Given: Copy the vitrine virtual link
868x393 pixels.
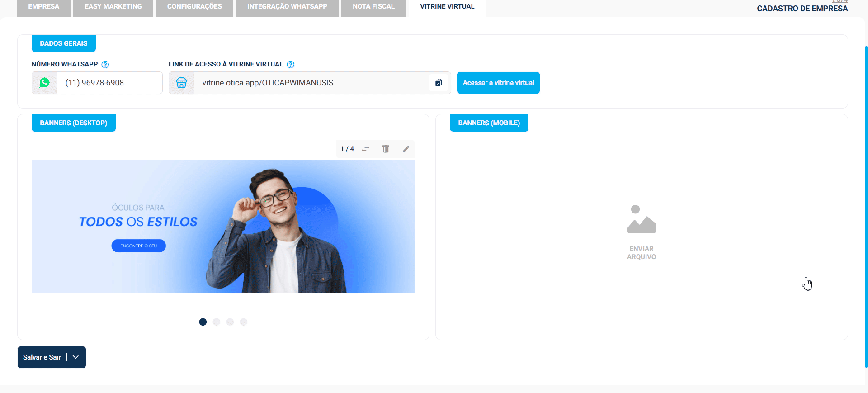Looking at the screenshot, I should pyautogui.click(x=438, y=83).
